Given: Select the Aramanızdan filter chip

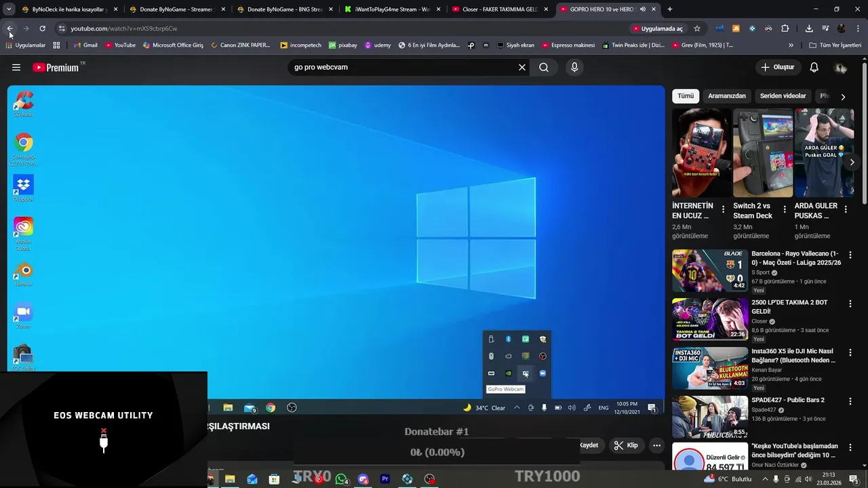Looking at the screenshot, I should 727,96.
